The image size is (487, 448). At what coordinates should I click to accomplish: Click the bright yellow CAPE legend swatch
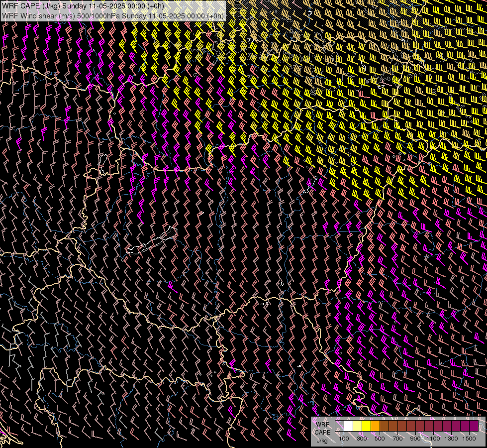(x=367, y=426)
